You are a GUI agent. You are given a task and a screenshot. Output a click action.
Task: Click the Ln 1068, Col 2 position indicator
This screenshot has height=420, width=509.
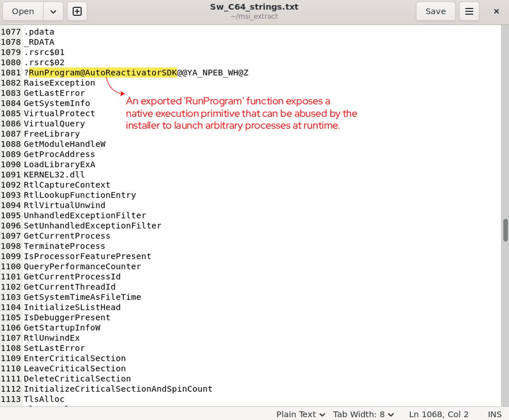click(438, 414)
